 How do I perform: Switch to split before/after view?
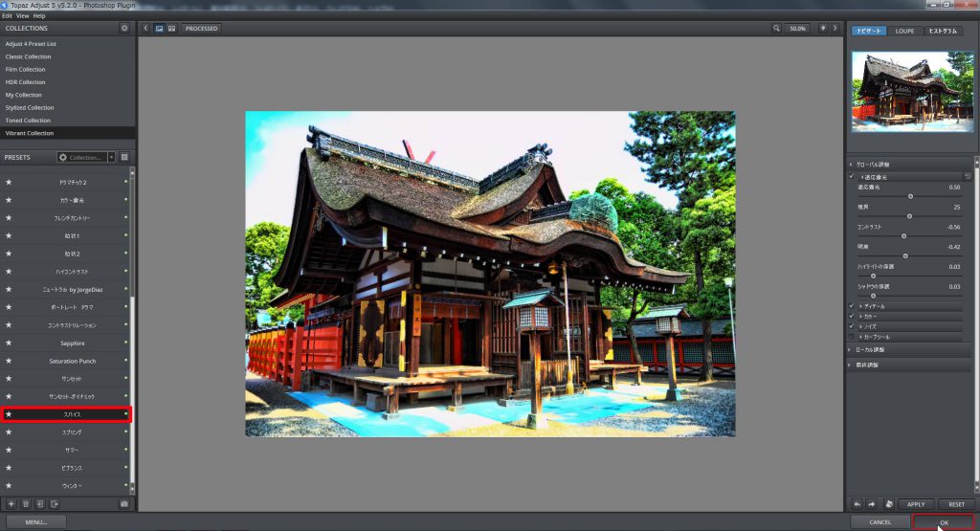[171, 29]
